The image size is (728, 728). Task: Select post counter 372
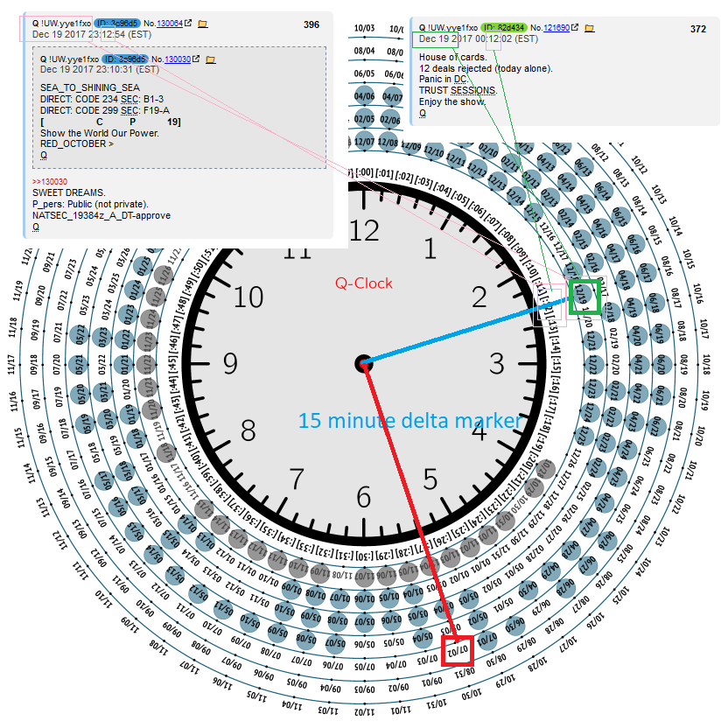click(698, 29)
